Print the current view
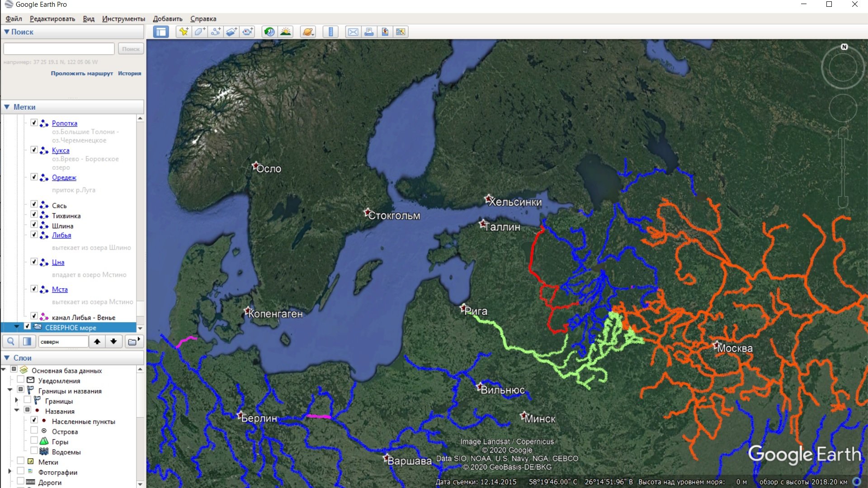This screenshot has width=868, height=488. pos(369,32)
